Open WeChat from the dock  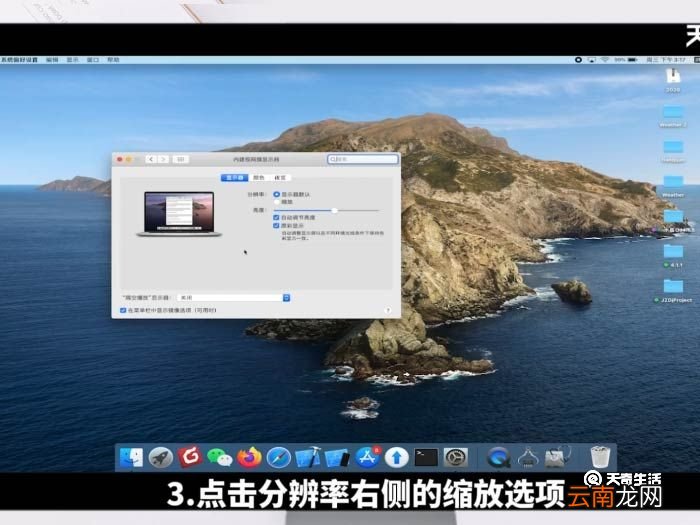pyautogui.click(x=220, y=458)
